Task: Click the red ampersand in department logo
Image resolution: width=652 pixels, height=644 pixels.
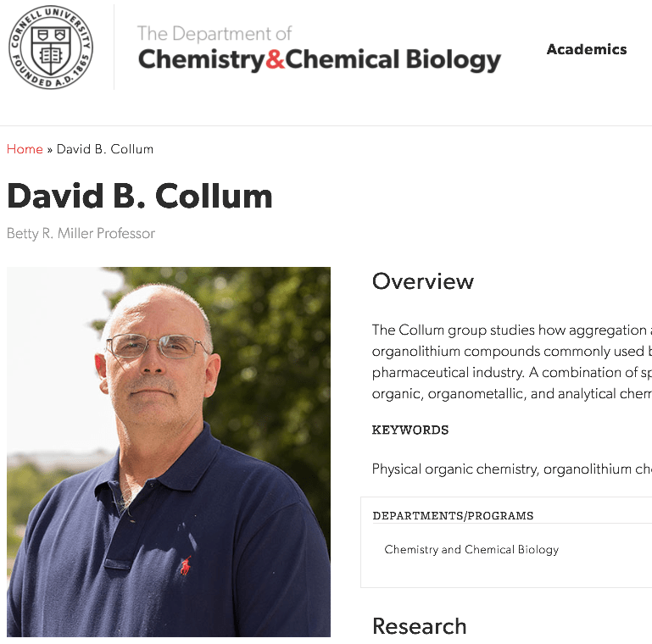Action: pyautogui.click(x=275, y=60)
